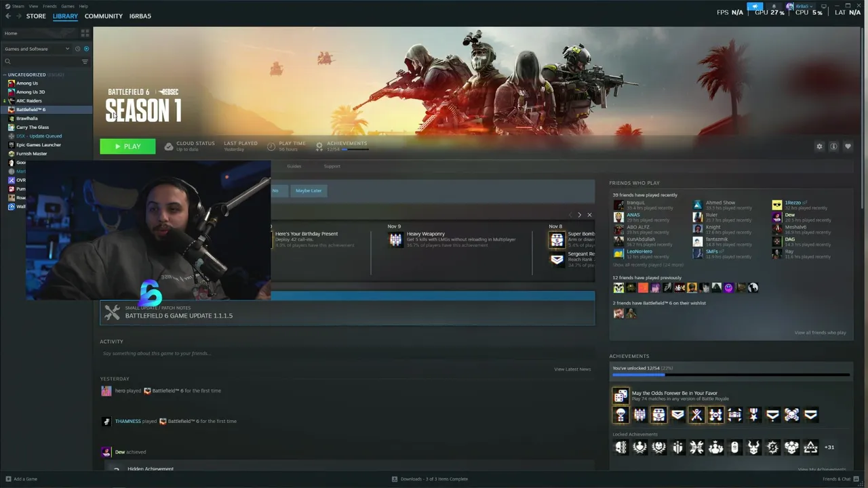Select Epic Games Launcher in sidebar
The height and width of the screenshot is (488, 868).
click(39, 145)
